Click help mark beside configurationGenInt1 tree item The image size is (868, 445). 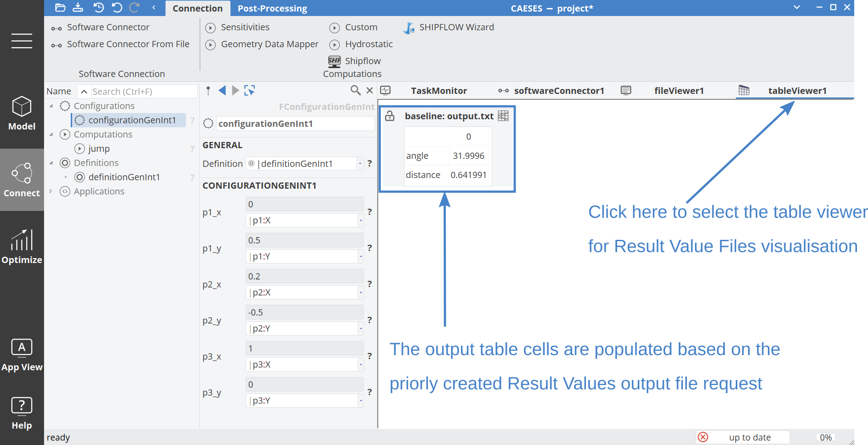(192, 121)
